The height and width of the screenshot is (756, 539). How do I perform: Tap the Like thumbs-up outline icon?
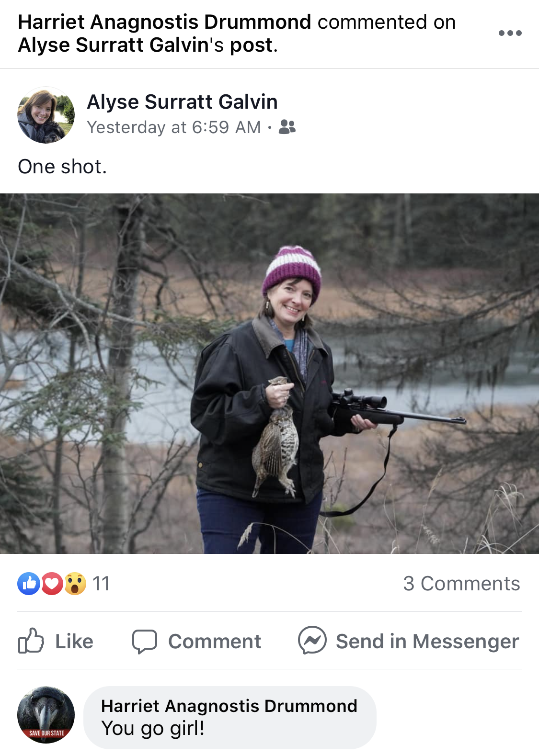pos(31,641)
